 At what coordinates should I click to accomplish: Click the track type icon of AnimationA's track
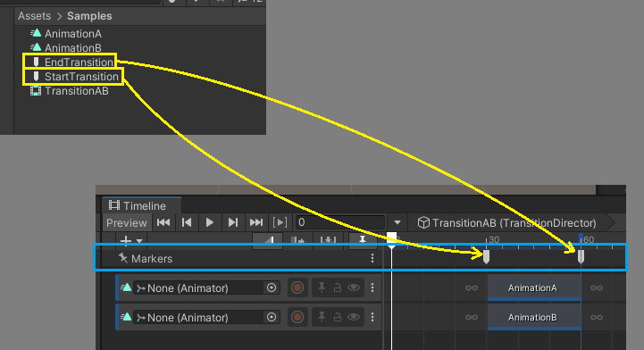126,287
